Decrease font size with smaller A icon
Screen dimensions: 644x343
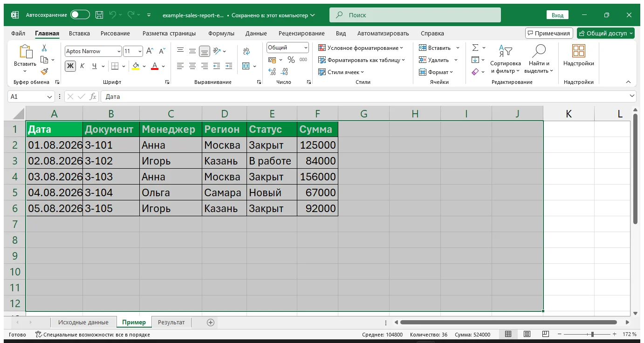[162, 51]
